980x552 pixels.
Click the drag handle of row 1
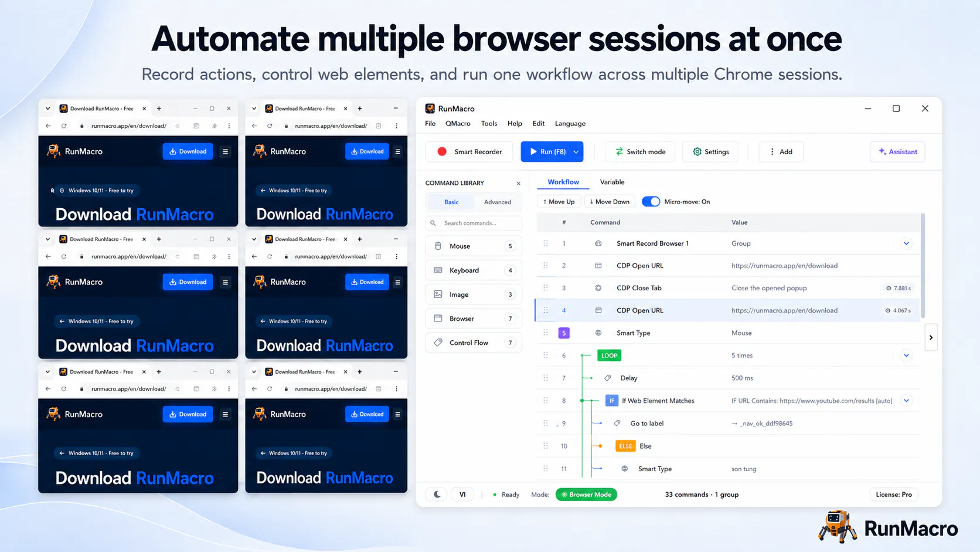(546, 243)
